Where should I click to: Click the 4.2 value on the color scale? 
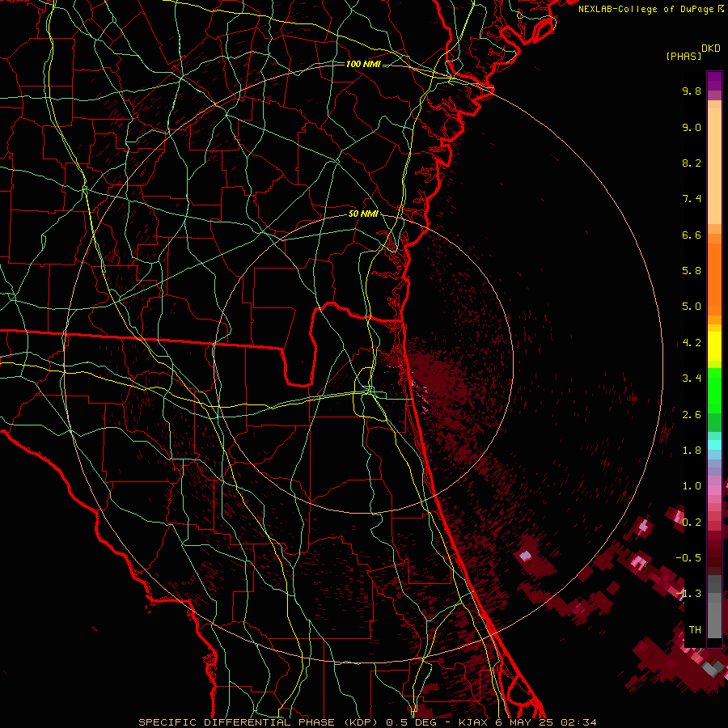(692, 343)
